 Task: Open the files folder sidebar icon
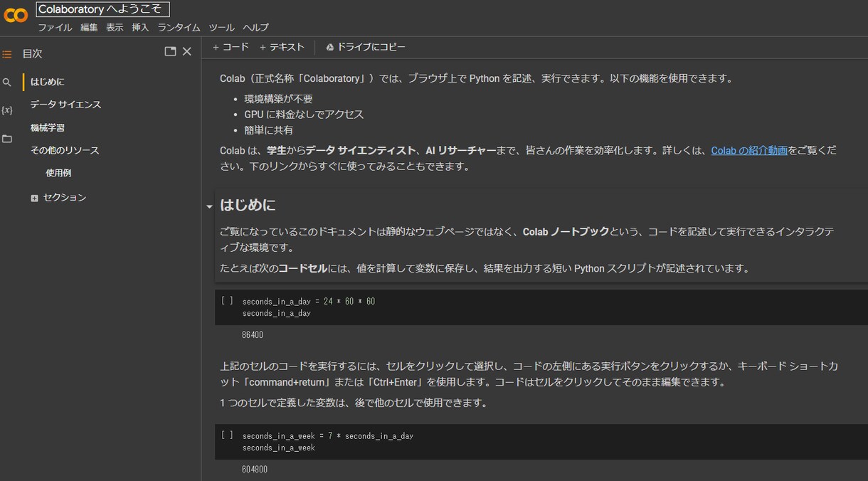(x=7, y=139)
